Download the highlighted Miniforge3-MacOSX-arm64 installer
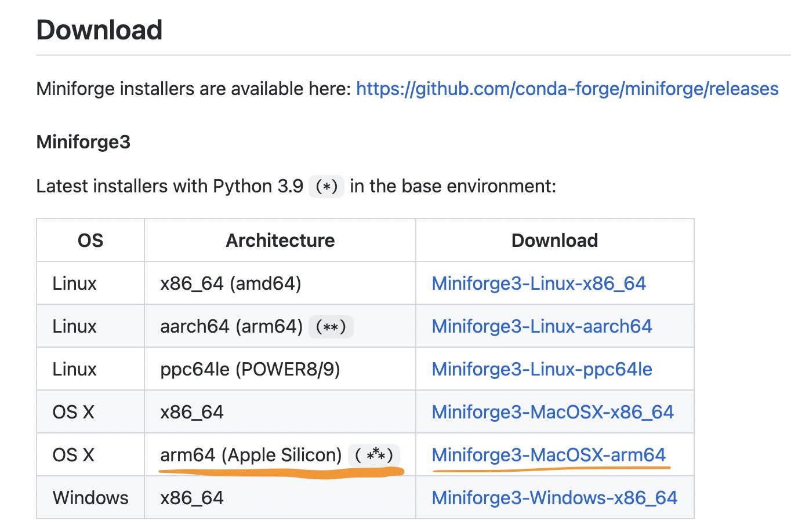 (x=549, y=455)
